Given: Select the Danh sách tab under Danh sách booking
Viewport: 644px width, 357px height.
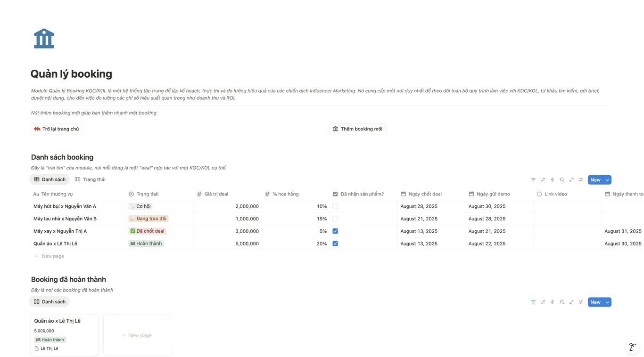Looking at the screenshot, I should coord(50,179).
